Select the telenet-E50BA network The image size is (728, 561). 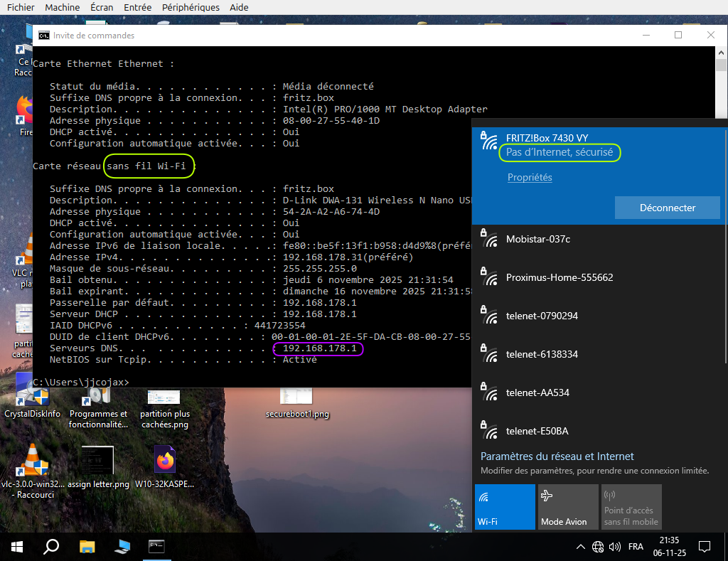point(598,431)
